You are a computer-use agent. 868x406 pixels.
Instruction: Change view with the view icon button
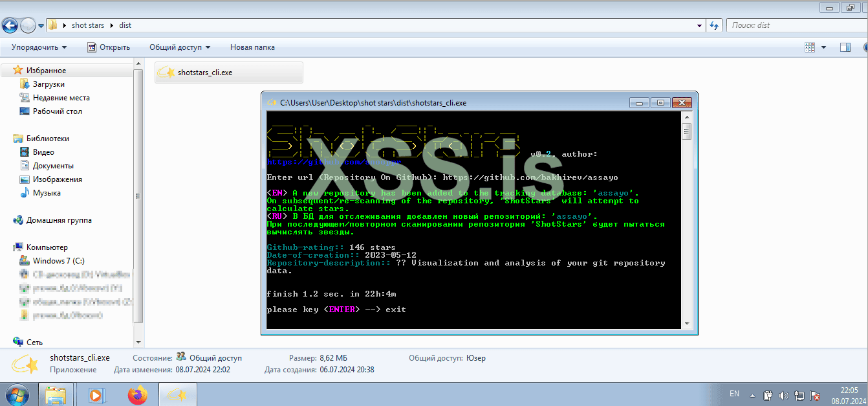(x=809, y=47)
